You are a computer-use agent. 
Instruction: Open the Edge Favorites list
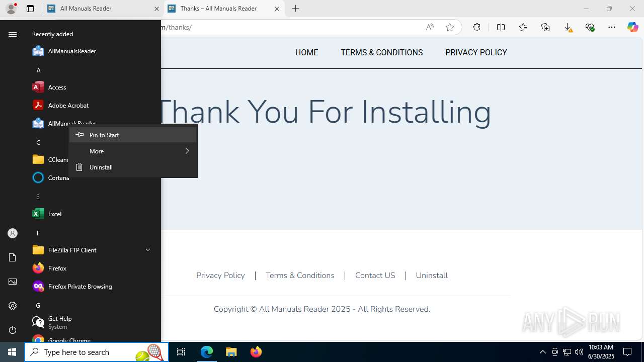point(523,27)
